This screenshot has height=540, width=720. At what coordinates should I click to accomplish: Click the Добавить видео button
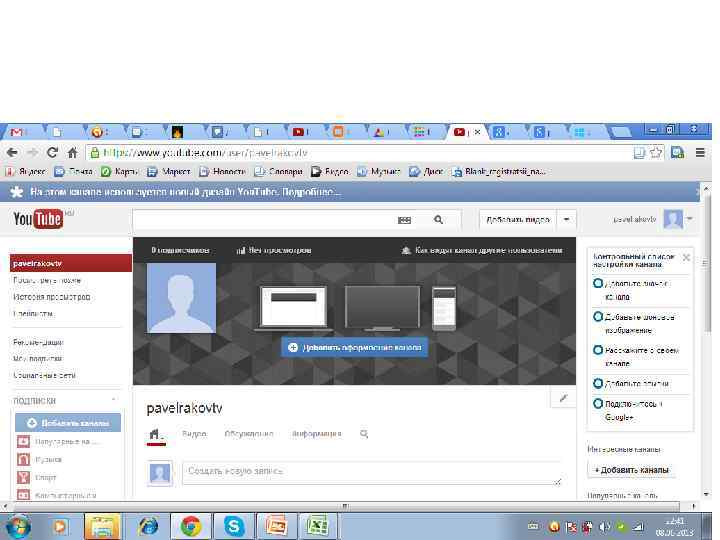[x=518, y=219]
